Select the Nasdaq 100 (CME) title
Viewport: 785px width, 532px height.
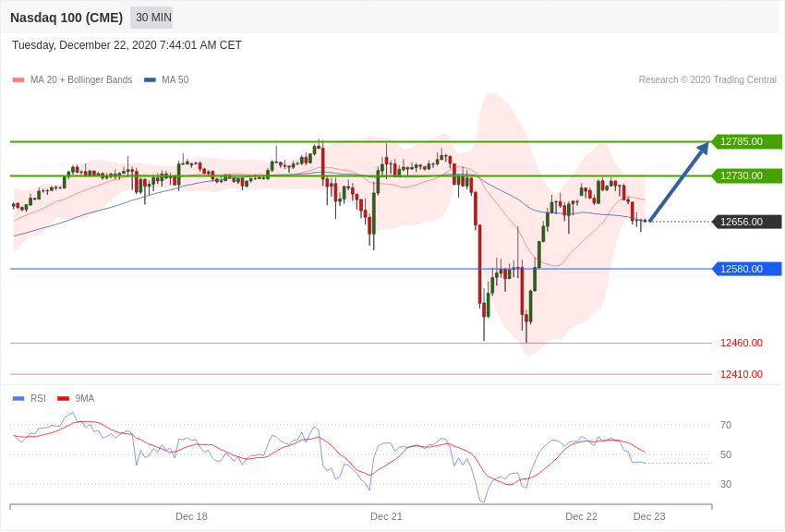66,18
